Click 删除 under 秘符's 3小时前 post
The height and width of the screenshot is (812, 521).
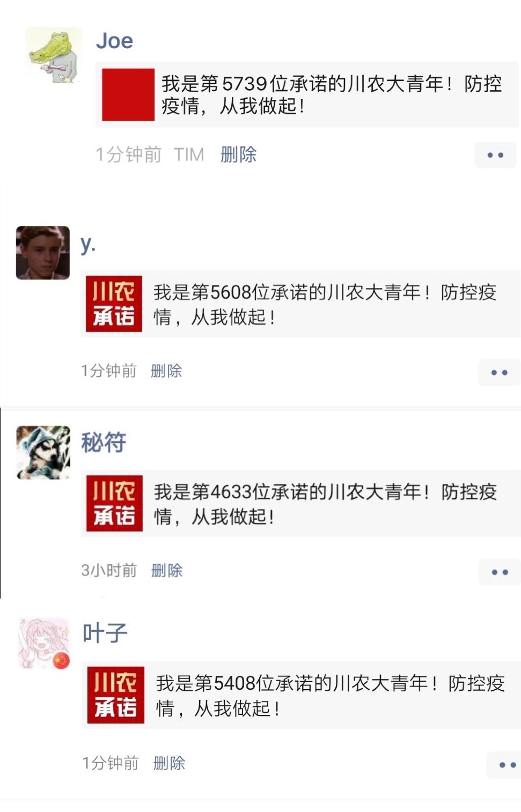coord(167,570)
